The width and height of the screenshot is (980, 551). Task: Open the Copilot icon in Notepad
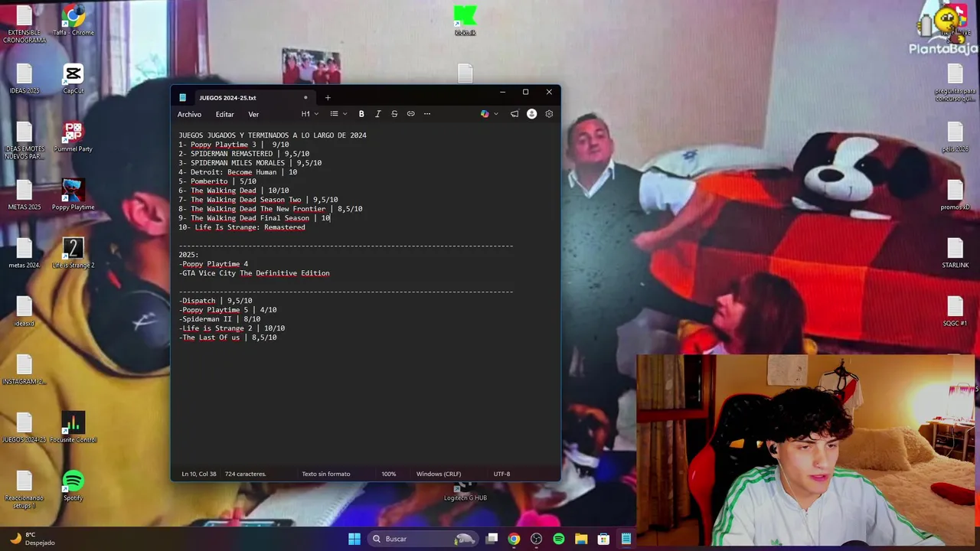coord(485,114)
